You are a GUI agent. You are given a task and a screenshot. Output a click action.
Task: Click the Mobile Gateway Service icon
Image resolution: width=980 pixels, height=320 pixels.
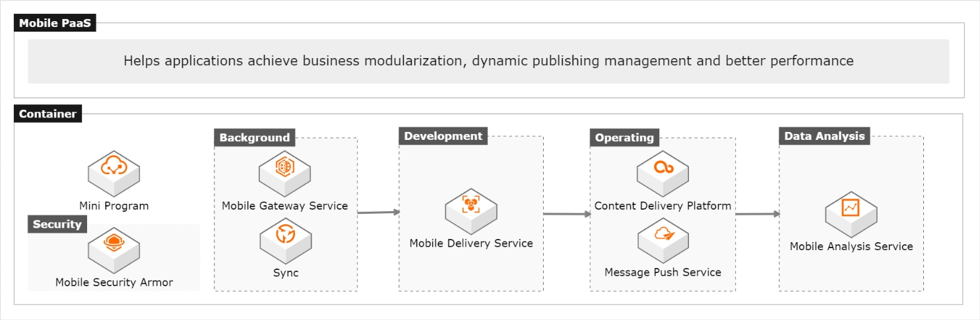pyautogui.click(x=284, y=172)
